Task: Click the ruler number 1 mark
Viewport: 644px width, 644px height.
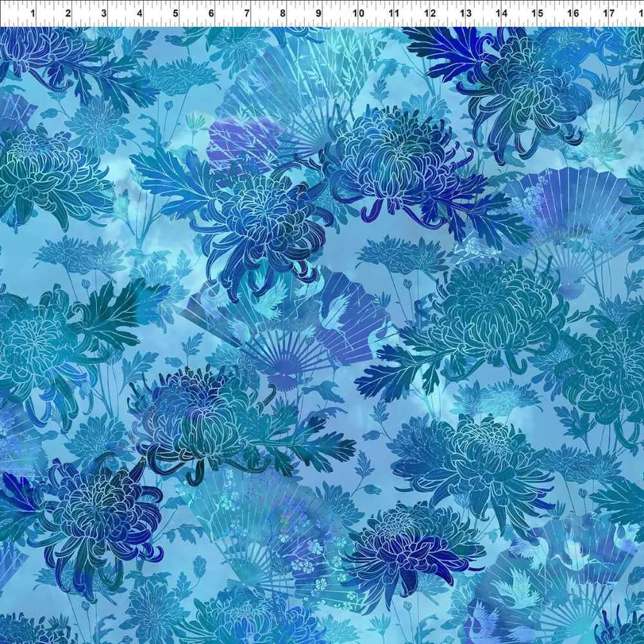Action: [x=33, y=13]
